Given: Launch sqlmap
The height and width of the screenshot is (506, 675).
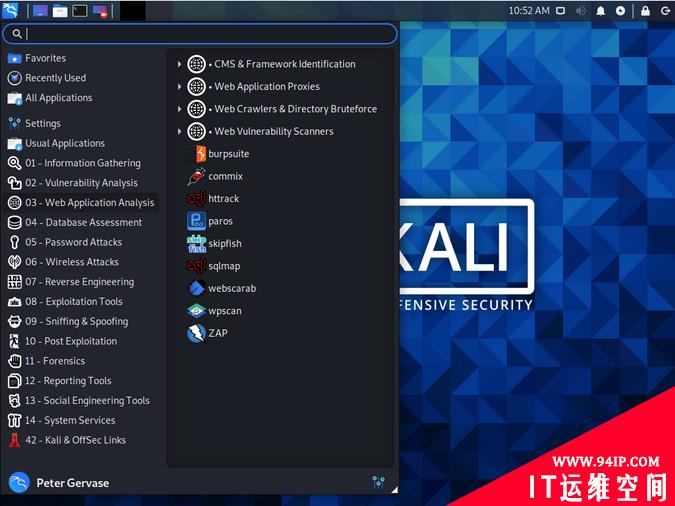Looking at the screenshot, I should pos(214,266).
